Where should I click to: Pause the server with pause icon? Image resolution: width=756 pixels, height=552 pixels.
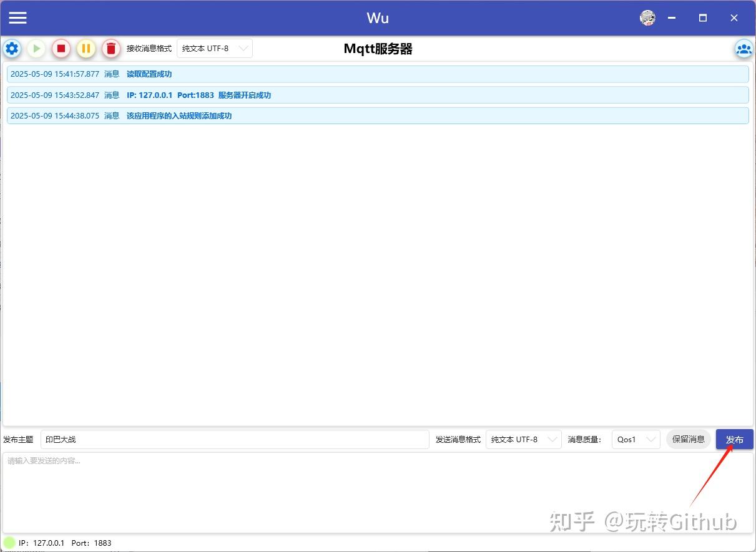(x=86, y=49)
